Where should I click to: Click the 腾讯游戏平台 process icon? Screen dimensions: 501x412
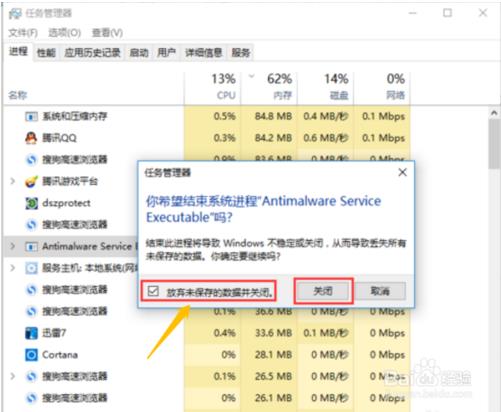click(x=31, y=182)
